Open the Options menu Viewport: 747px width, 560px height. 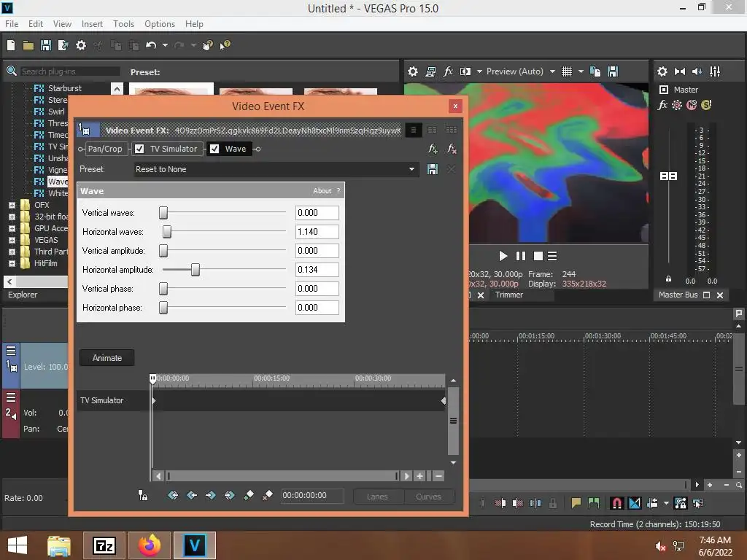click(160, 24)
